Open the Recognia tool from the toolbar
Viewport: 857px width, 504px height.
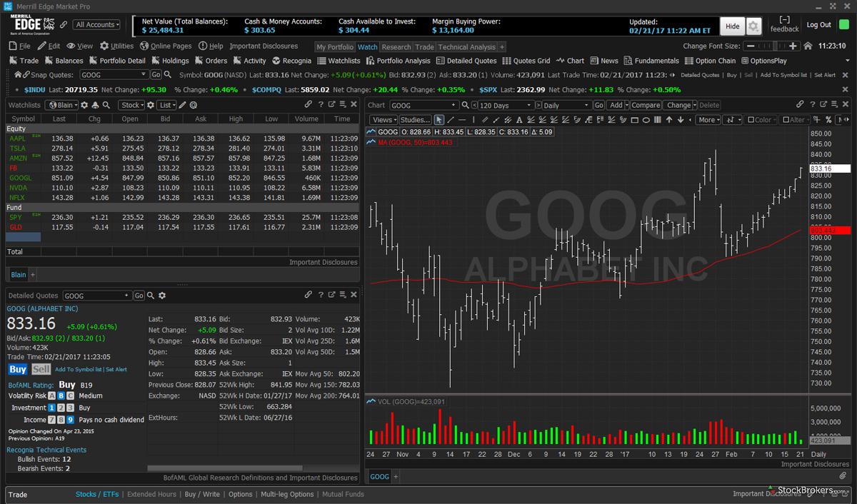[291, 61]
